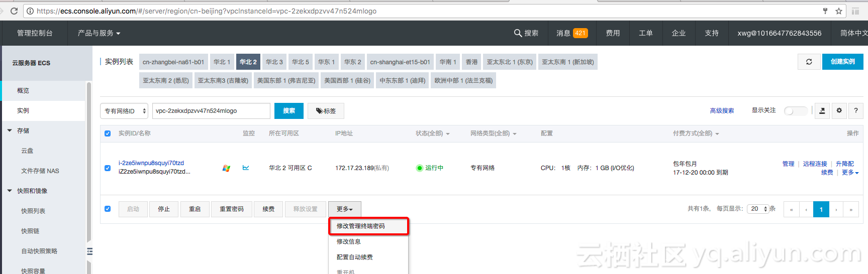Click the bottom 续费 button
Viewport: 868px width, 274px height.
pyautogui.click(x=268, y=209)
